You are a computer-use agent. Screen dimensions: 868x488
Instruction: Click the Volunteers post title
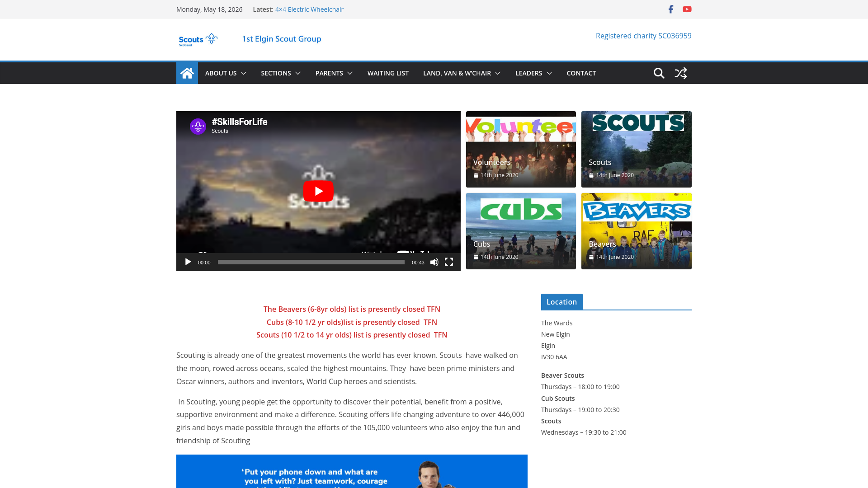coord(491,162)
